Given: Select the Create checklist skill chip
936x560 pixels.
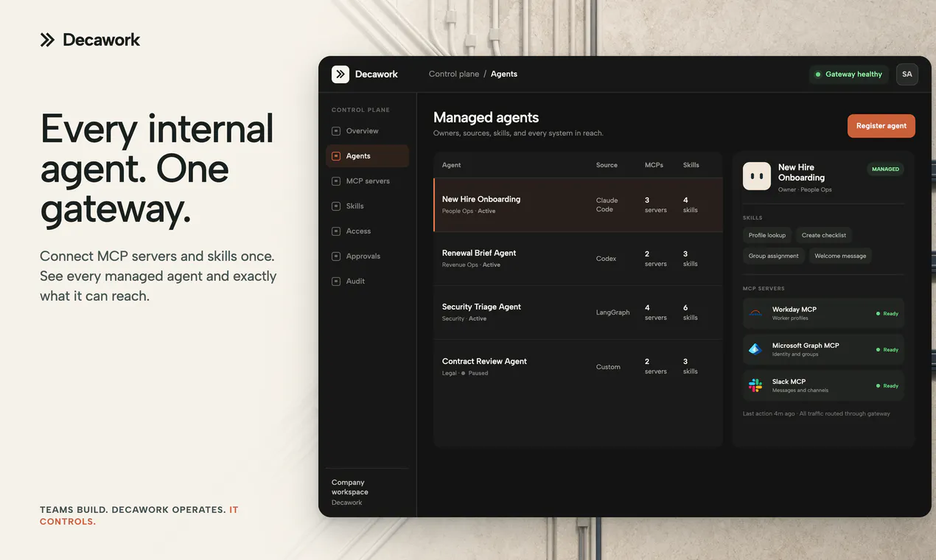Looking at the screenshot, I should pos(824,235).
